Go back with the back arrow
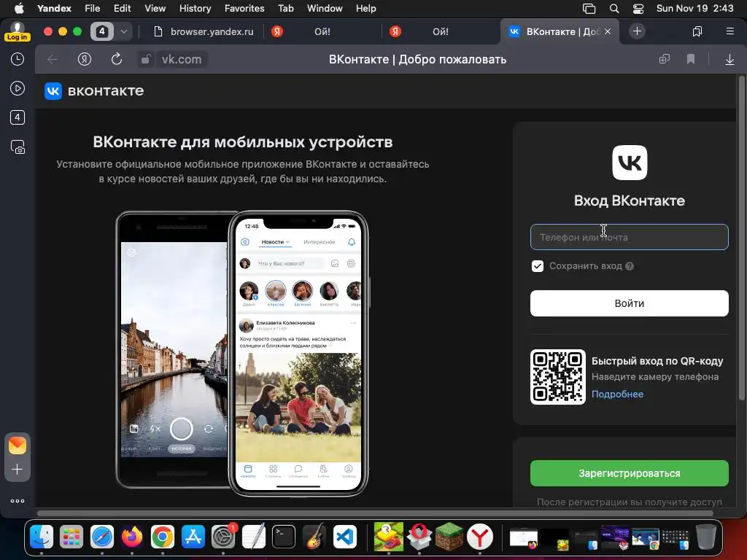 pos(53,60)
